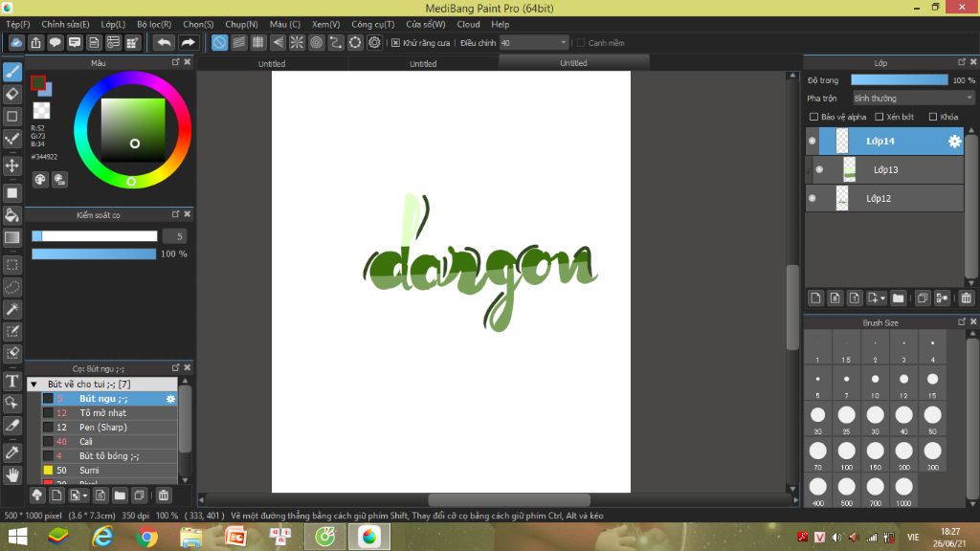Turn snap off using the toolbar icon

tap(219, 42)
